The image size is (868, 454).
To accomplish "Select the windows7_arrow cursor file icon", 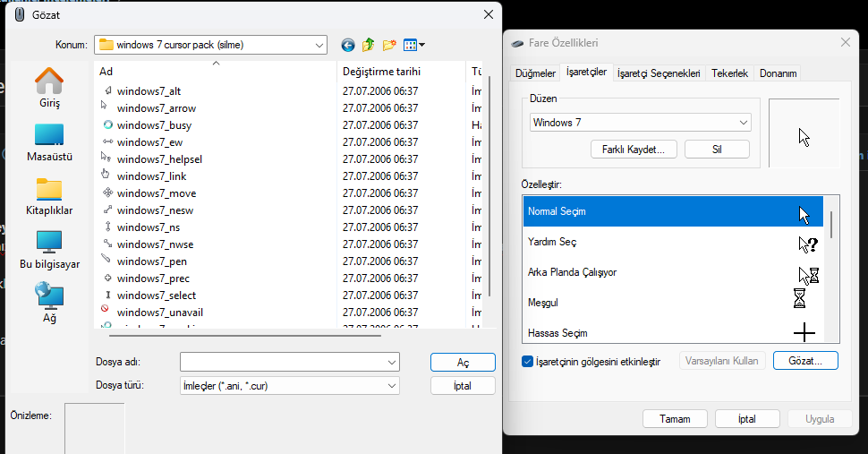I will coord(105,105).
